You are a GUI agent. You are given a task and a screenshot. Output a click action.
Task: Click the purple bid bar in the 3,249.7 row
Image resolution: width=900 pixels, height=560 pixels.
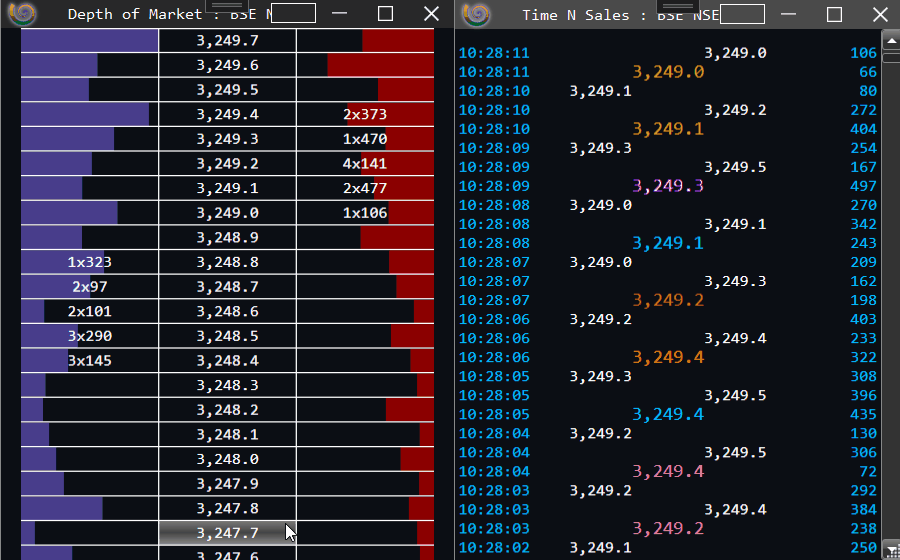pos(90,40)
